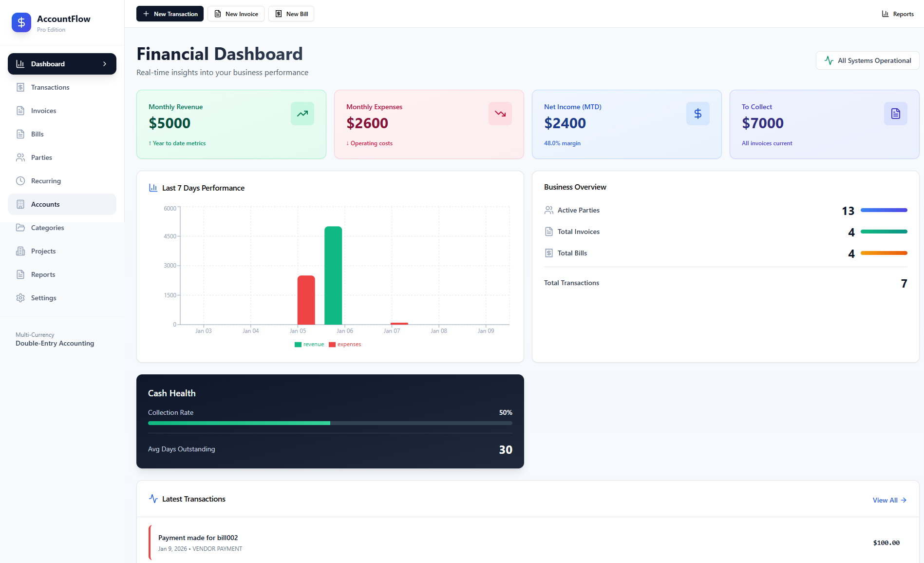Click the All Systems Operational status badge
924x563 pixels.
pos(867,60)
